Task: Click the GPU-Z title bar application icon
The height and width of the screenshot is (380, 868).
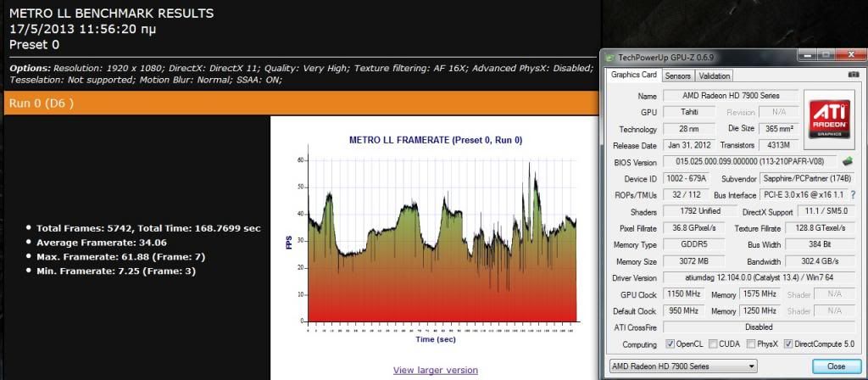Action: (610, 57)
